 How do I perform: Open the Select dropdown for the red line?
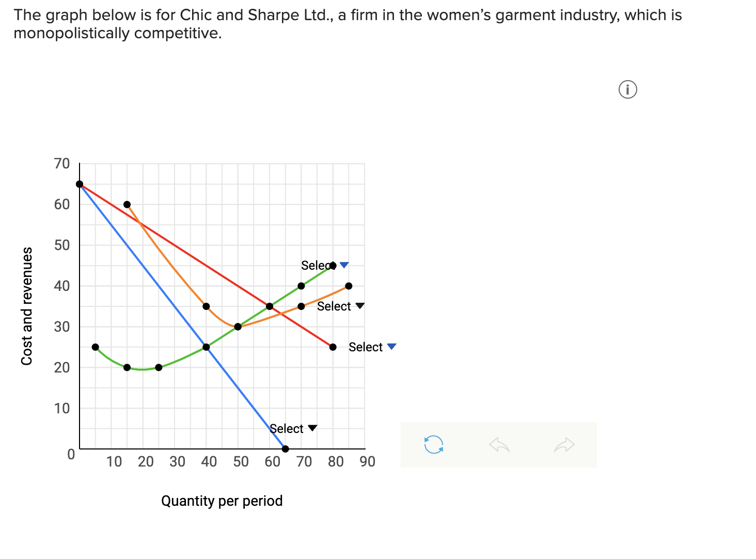pos(365,347)
